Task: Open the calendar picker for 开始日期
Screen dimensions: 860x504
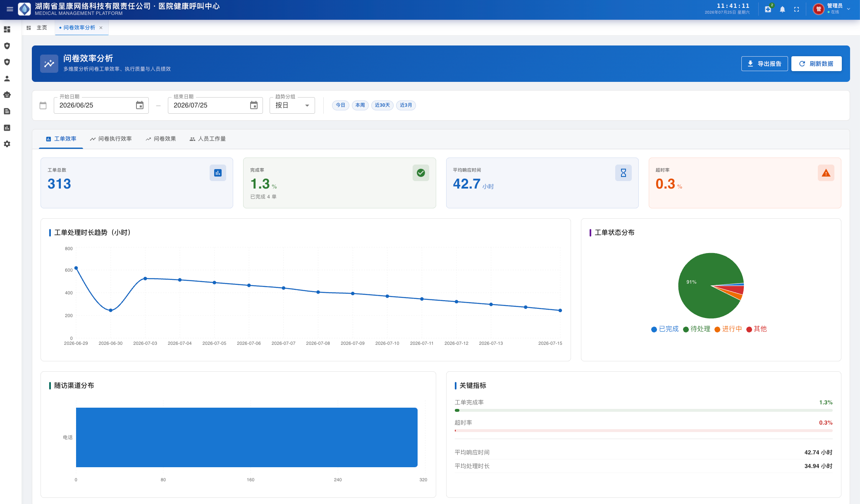Action: 140,105
